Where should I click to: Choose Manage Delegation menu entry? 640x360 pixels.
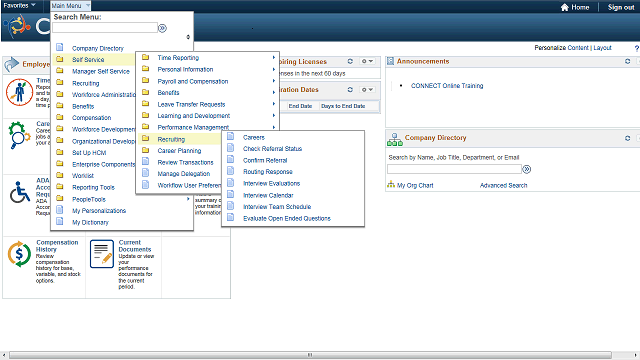coord(184,174)
